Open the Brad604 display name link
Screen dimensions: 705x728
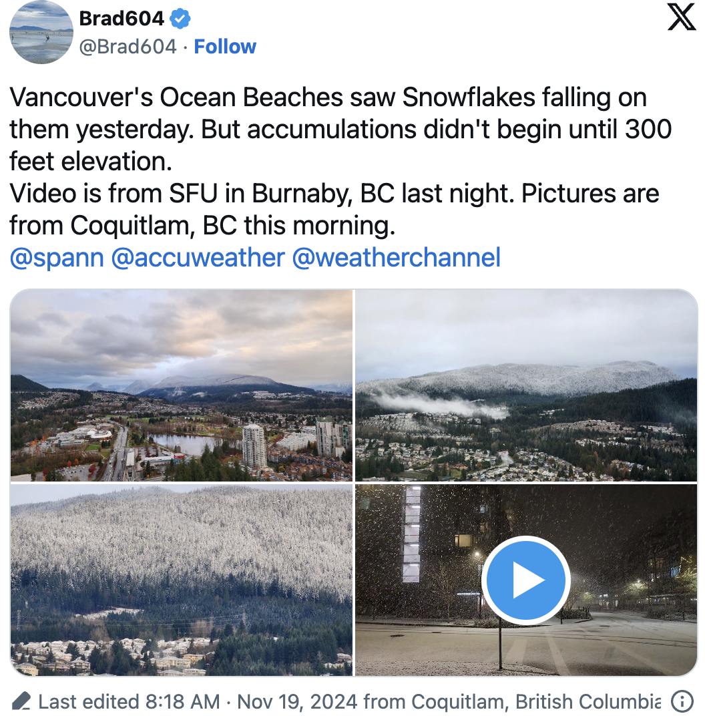coord(122,19)
